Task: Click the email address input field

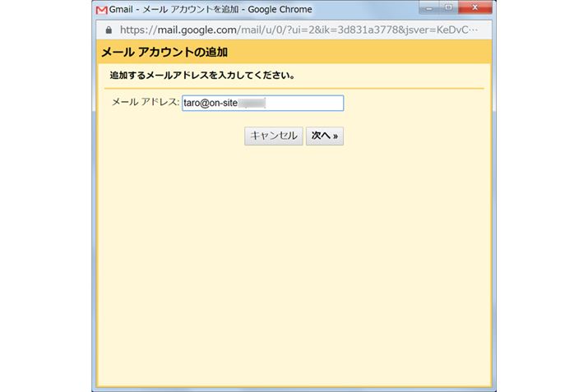Action: (262, 103)
